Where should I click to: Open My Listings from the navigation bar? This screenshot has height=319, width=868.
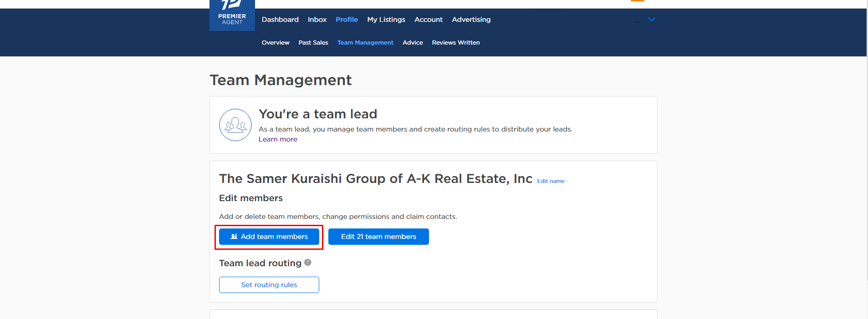386,20
